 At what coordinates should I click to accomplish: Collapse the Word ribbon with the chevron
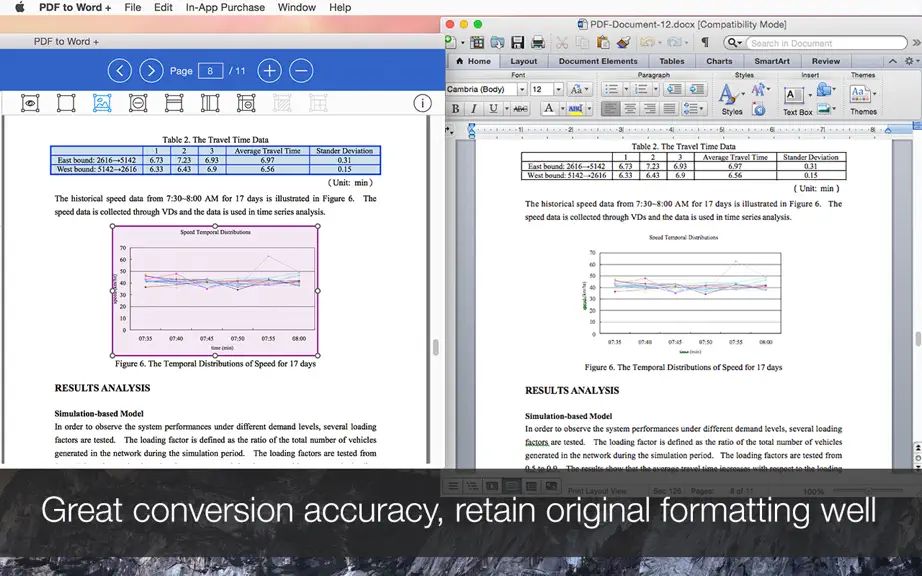tap(893, 61)
